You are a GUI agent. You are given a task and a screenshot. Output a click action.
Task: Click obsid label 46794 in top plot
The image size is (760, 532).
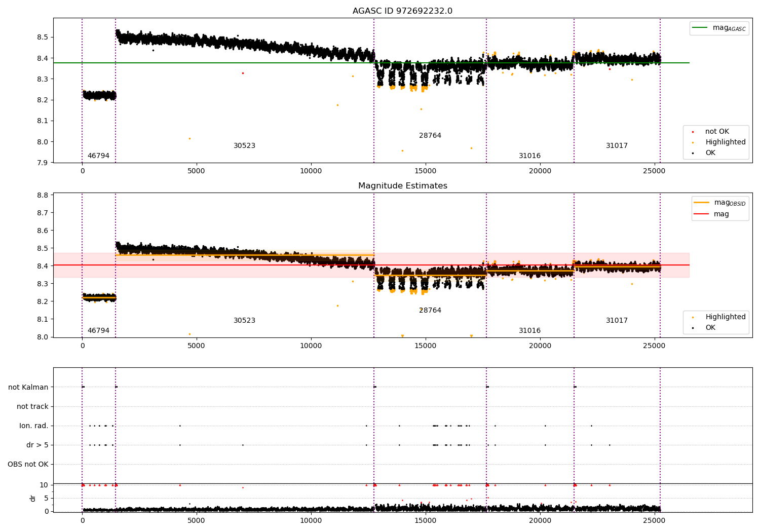coord(98,156)
